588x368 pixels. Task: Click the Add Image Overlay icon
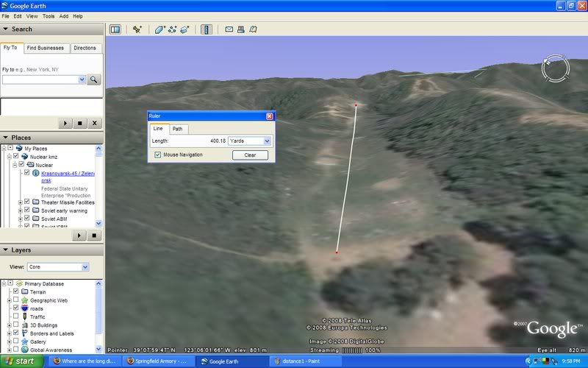[x=185, y=29]
